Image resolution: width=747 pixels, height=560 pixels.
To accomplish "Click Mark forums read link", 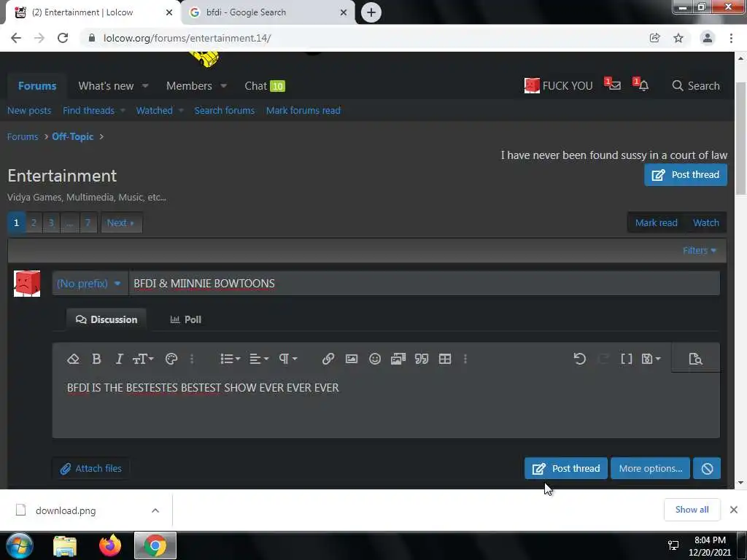I will 303,111.
